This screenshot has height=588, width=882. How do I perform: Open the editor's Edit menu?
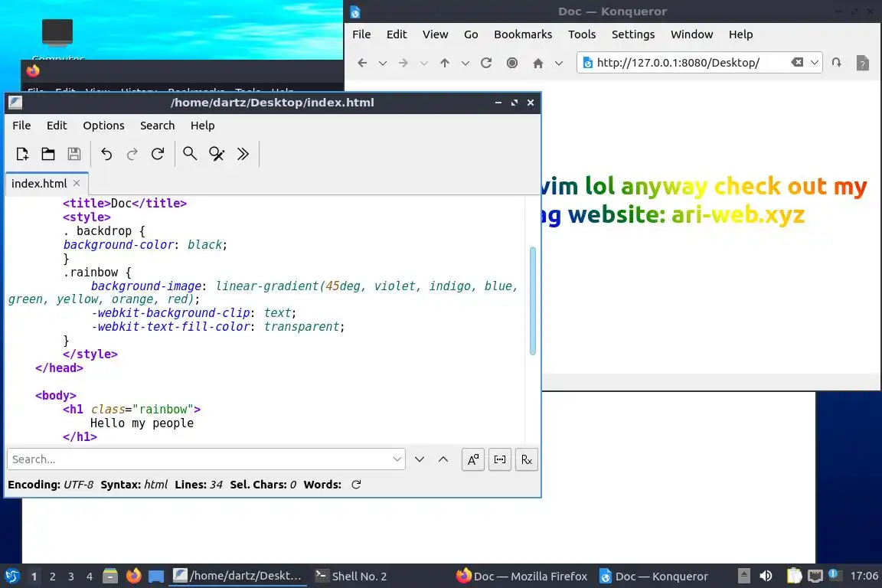56,126
